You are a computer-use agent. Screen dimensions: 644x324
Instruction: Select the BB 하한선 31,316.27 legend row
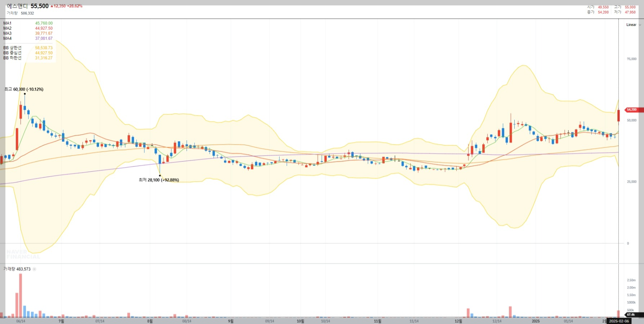point(28,58)
